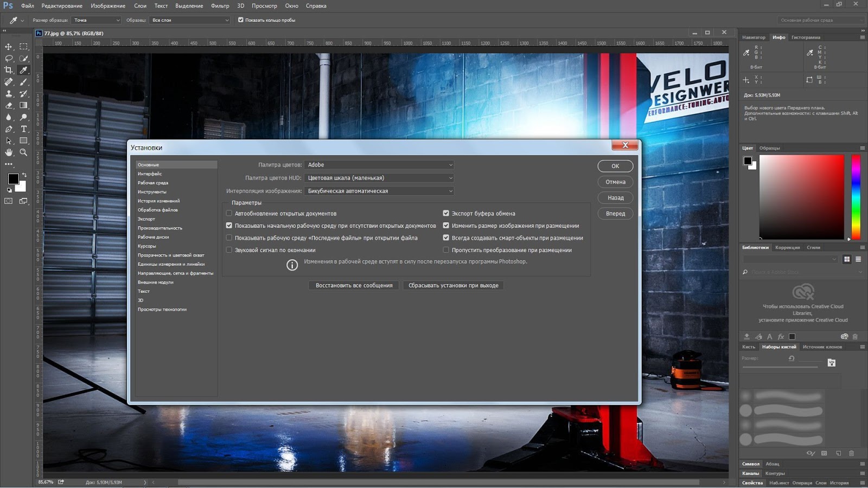Select the Horizontal Type tool

tap(23, 129)
